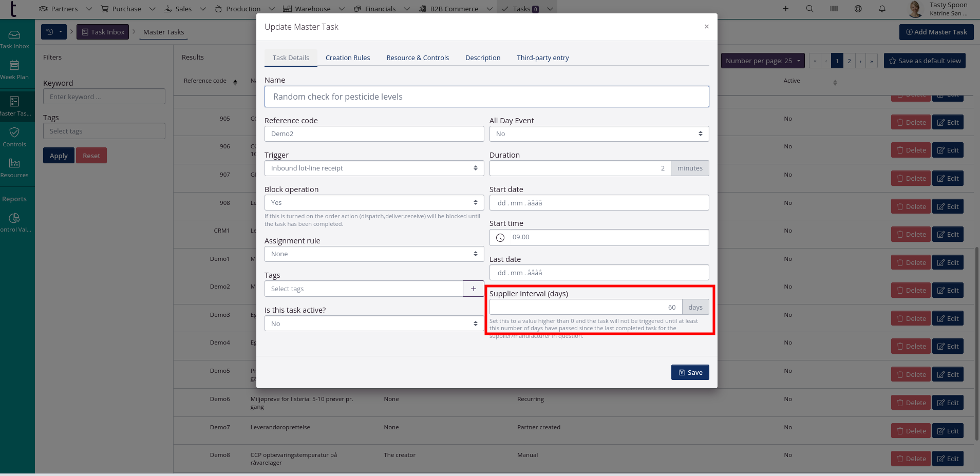Image resolution: width=980 pixels, height=476 pixels.
Task: Toggle the 'Is this task active?' selector
Action: (x=374, y=323)
